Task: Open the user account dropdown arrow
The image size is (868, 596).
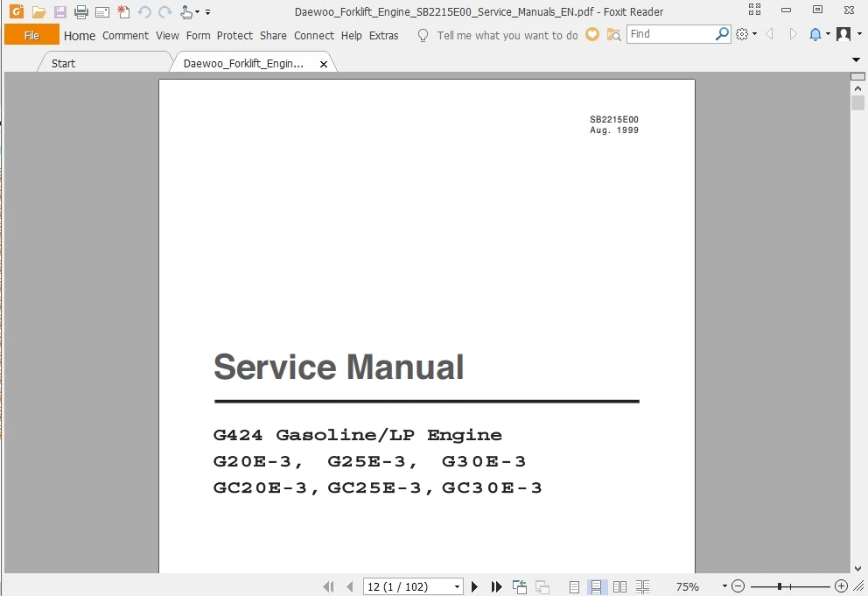Action: (859, 34)
